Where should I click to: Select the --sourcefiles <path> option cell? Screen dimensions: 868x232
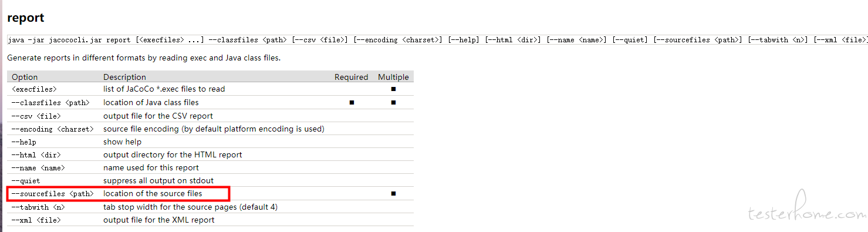pyautogui.click(x=53, y=193)
